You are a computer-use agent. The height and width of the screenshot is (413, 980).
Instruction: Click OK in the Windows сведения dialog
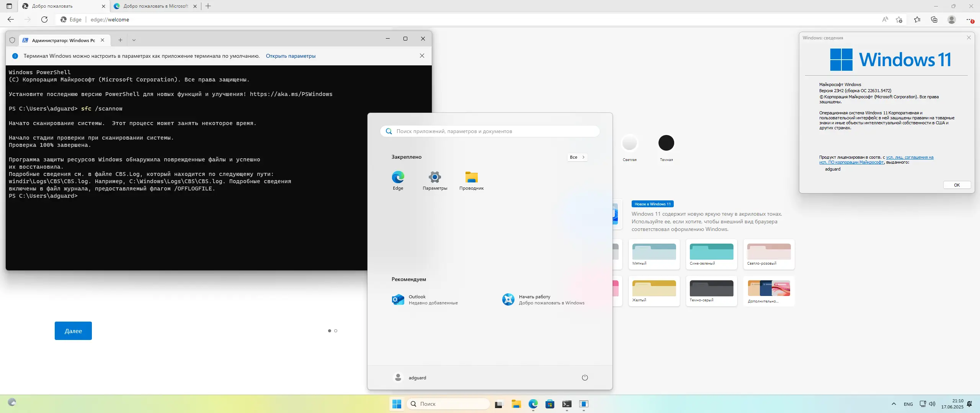pyautogui.click(x=957, y=185)
